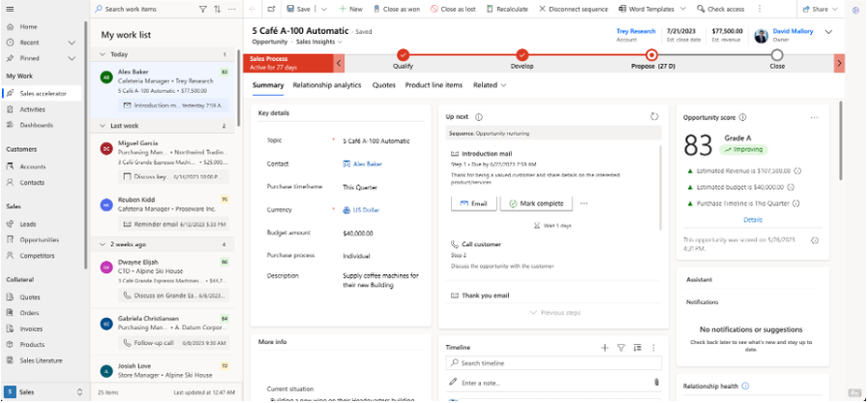The height and width of the screenshot is (403, 868).
Task: Click Close as lost
Action: point(453,9)
